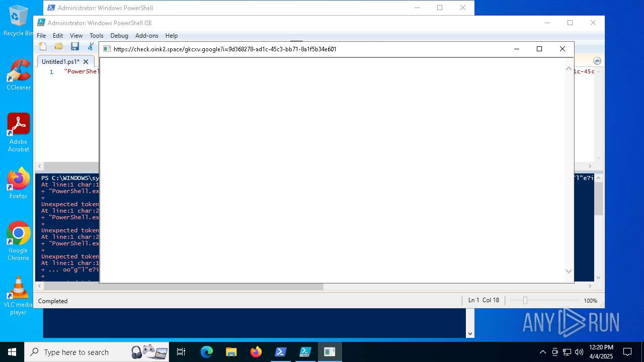644x362 pixels.
Task: Open the View menu
Action: [x=76, y=36]
